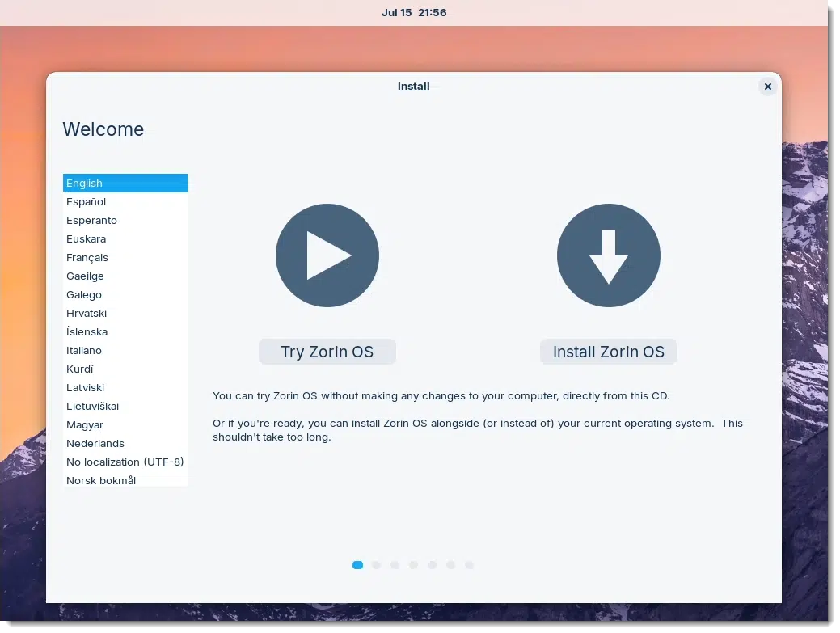The width and height of the screenshot is (840, 633).
Task: Open the clock showing Jul 15 21:56
Action: (414, 12)
